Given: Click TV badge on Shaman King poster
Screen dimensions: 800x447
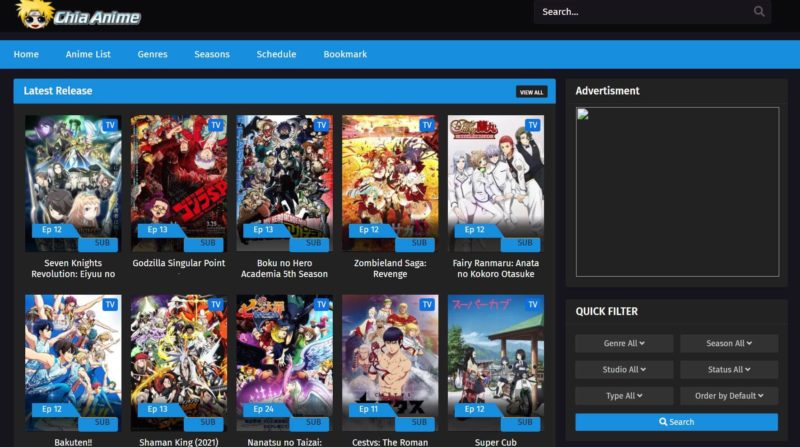Looking at the screenshot, I should [216, 305].
